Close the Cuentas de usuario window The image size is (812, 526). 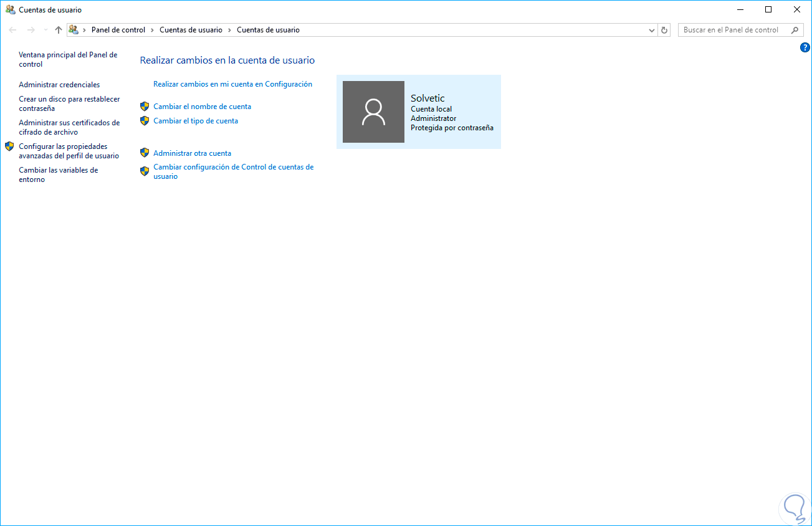click(x=797, y=9)
